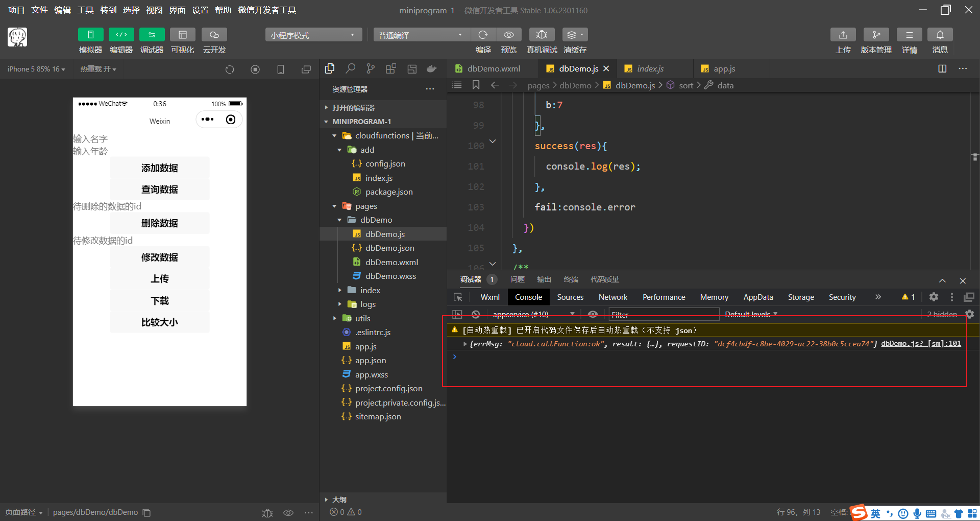The height and width of the screenshot is (521, 980).
Task: Tap the 比较大小 button in simulator
Action: tap(160, 322)
